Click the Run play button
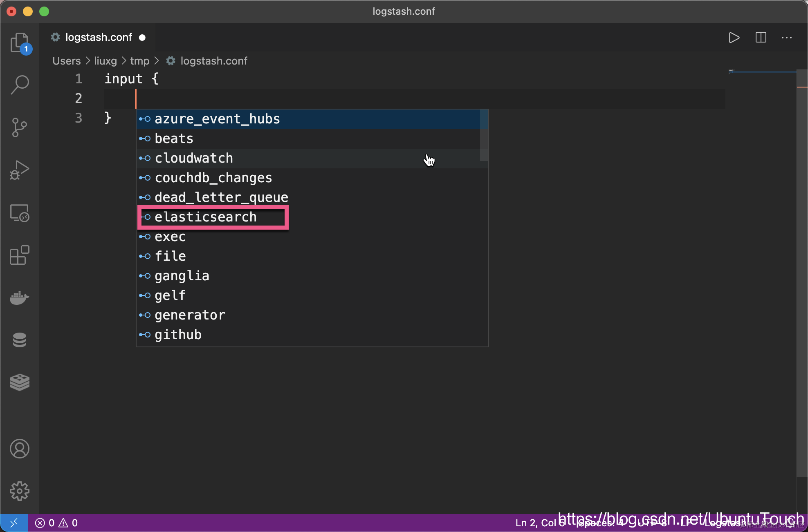Image resolution: width=808 pixels, height=532 pixels. click(x=734, y=38)
